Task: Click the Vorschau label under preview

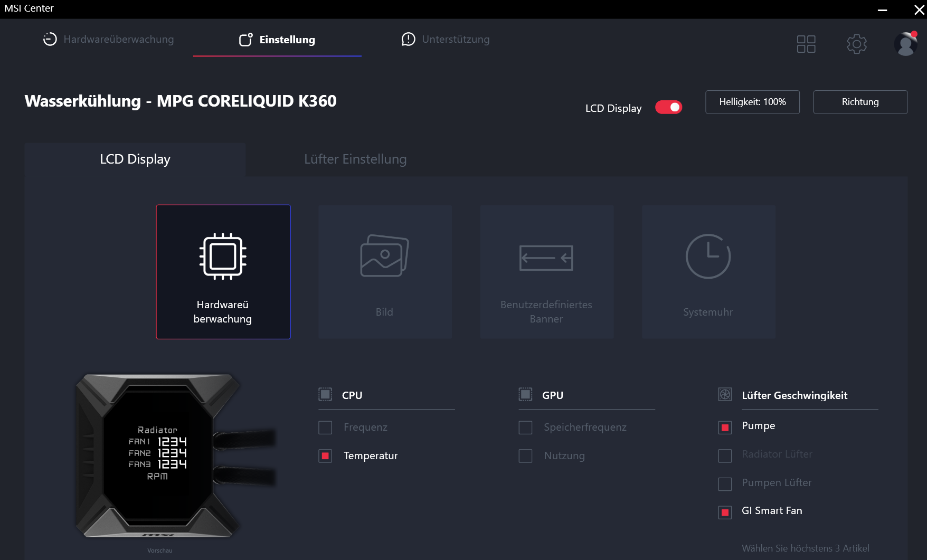Action: click(x=160, y=550)
